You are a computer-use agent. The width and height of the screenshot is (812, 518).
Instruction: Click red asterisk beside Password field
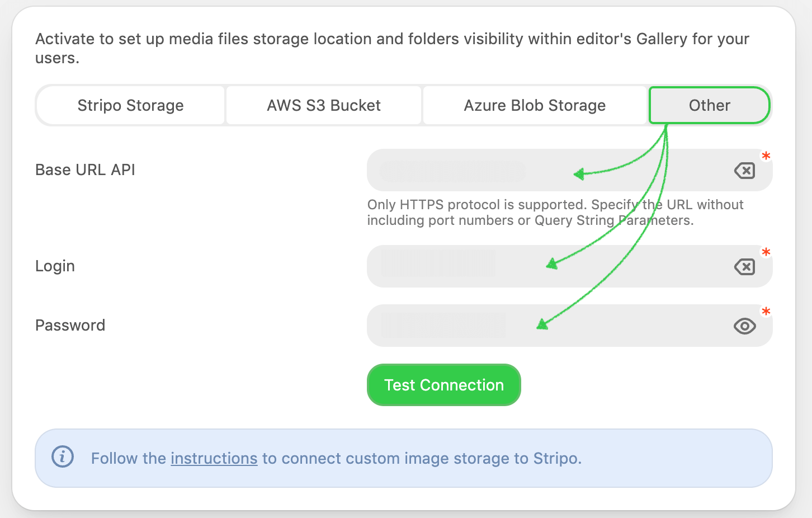[766, 312]
